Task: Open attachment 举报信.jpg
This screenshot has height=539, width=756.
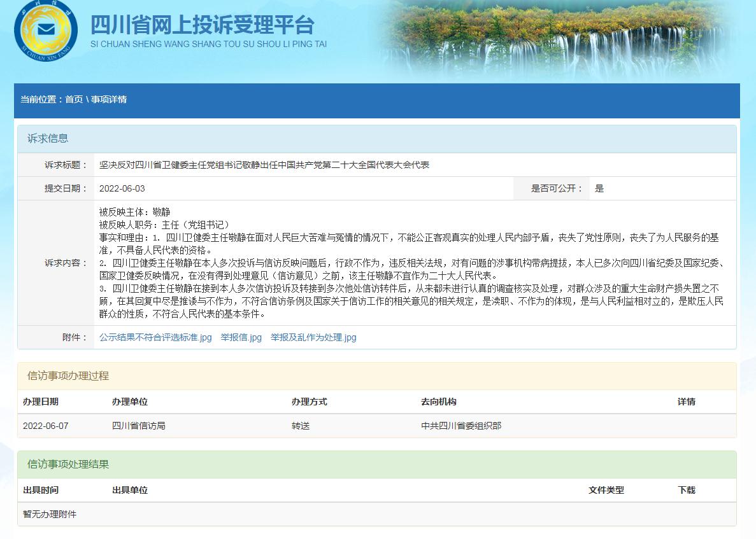Action: click(241, 337)
